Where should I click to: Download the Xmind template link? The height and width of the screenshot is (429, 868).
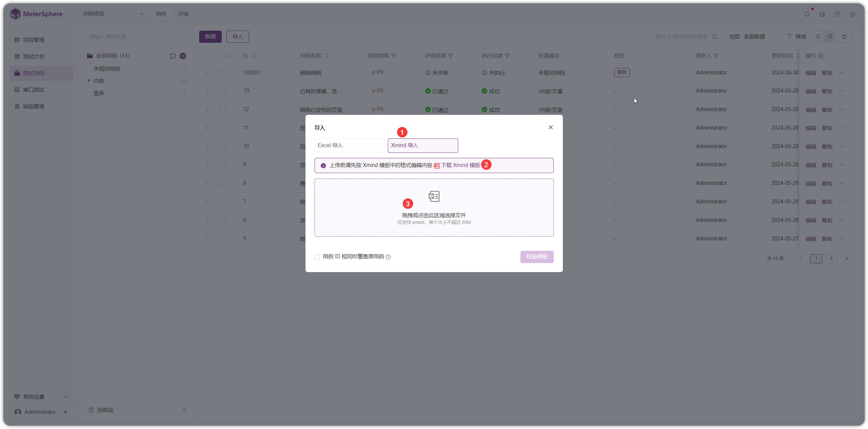click(460, 165)
